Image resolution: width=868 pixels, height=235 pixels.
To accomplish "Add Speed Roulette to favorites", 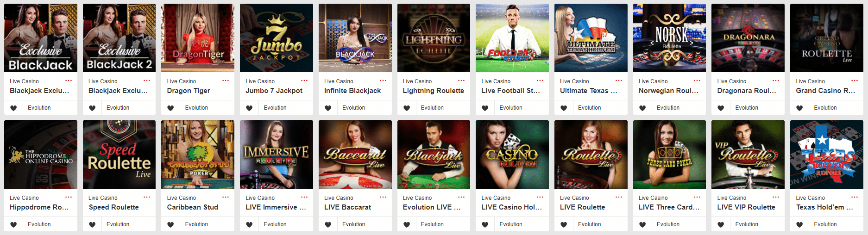I will pyautogui.click(x=92, y=225).
